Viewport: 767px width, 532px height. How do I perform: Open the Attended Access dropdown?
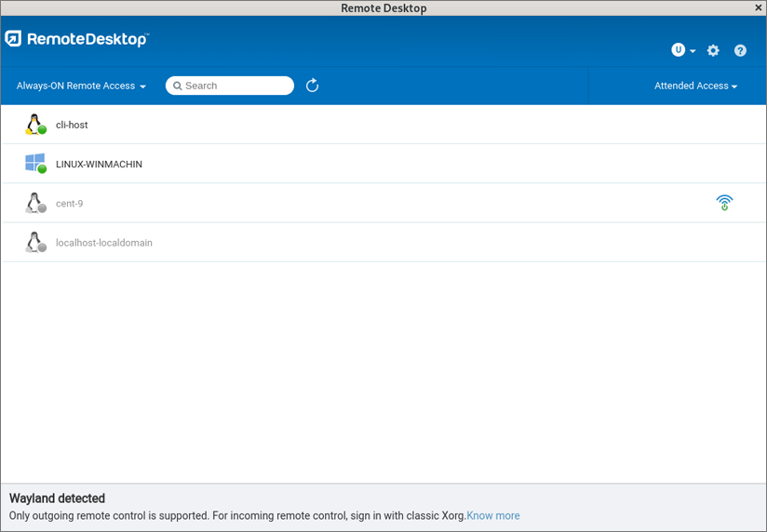pyautogui.click(x=695, y=86)
